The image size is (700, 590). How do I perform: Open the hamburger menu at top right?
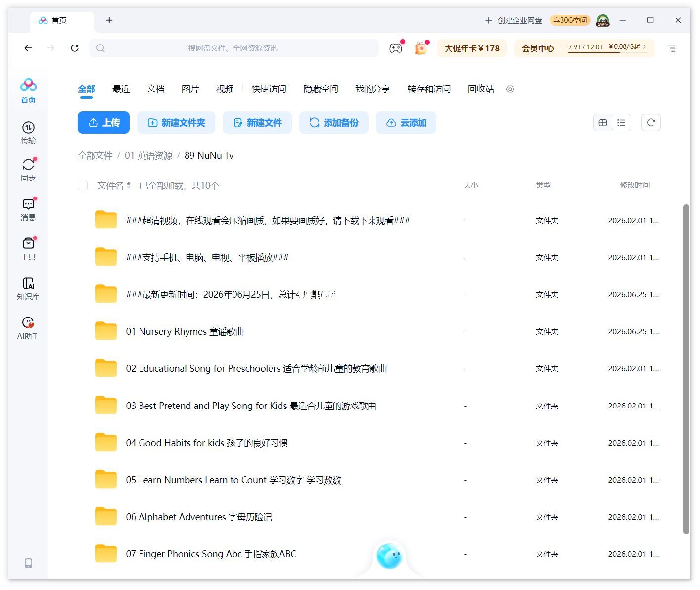coord(672,48)
